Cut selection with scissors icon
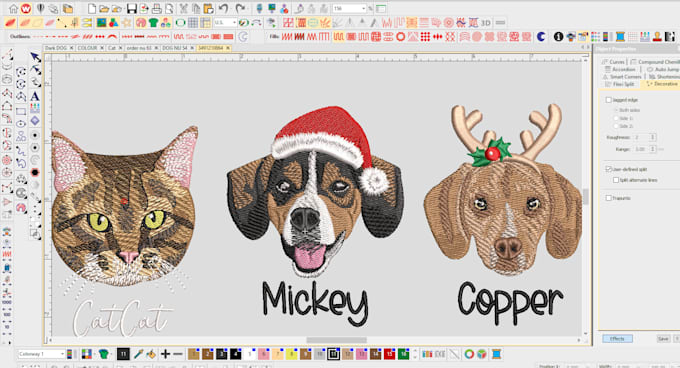680x368 pixels. coord(183,8)
